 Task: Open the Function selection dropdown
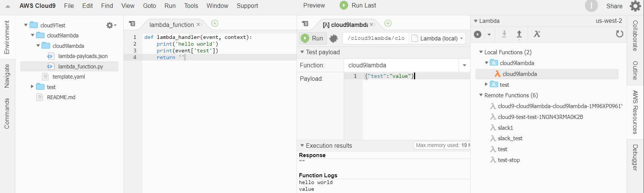(x=464, y=65)
